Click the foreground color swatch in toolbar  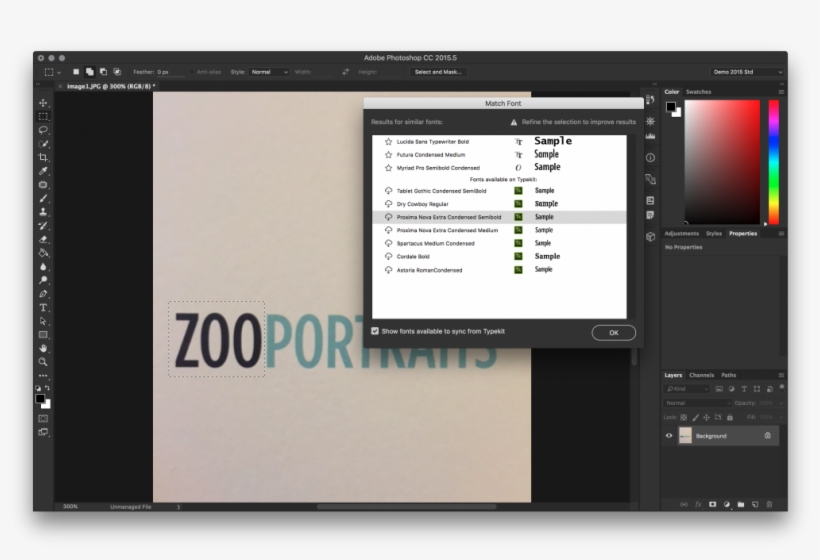(x=40, y=399)
